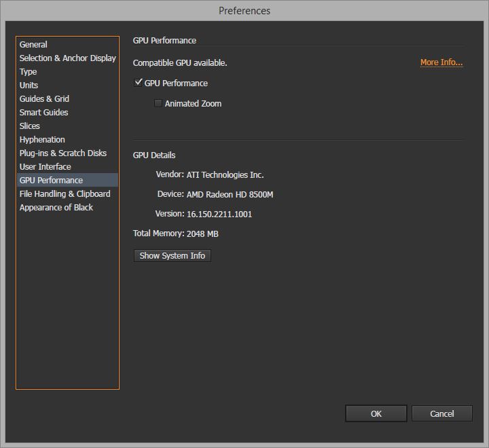
Task: Select Plug-ins & Scratch Disks category
Action: [67, 153]
